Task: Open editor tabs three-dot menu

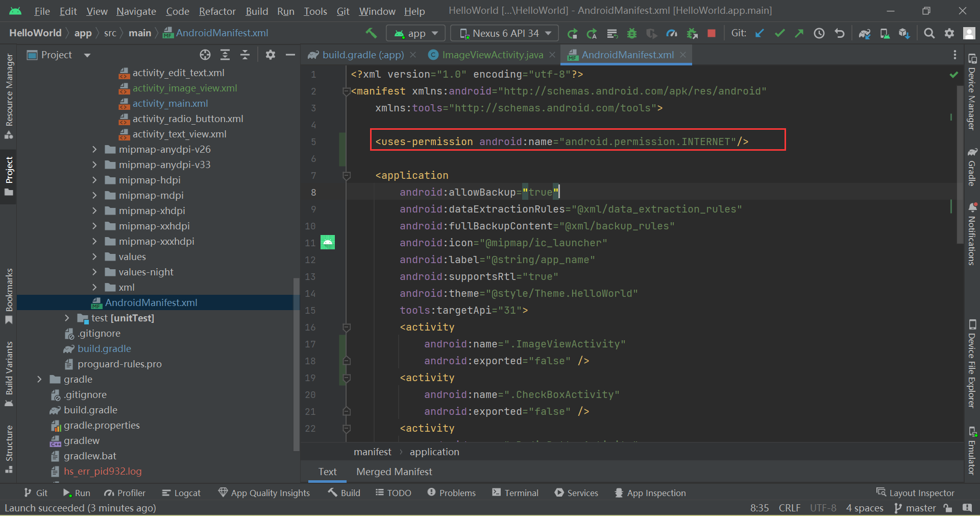Action: [955, 55]
